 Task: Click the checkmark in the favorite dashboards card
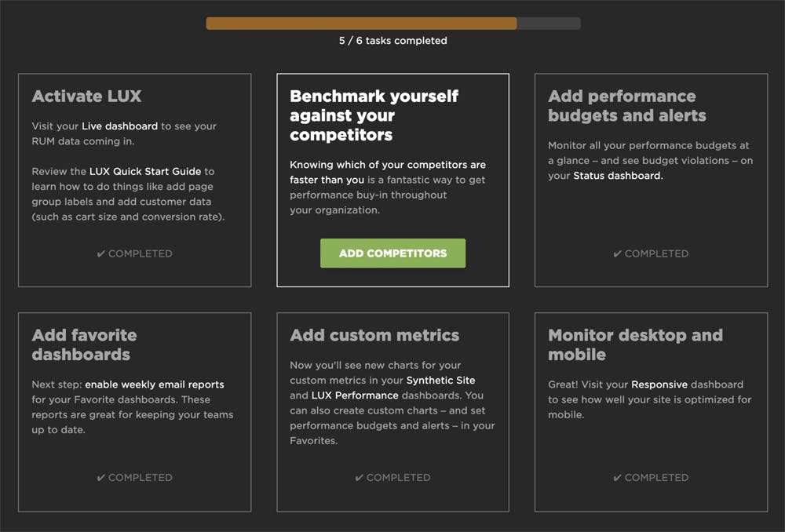point(101,477)
